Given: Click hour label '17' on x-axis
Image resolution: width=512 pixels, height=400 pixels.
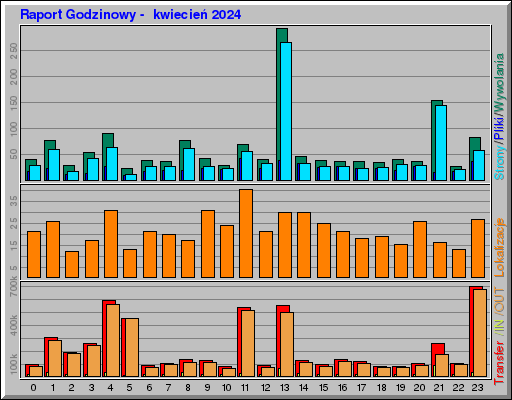Looking at the screenshot, I should click(362, 388).
